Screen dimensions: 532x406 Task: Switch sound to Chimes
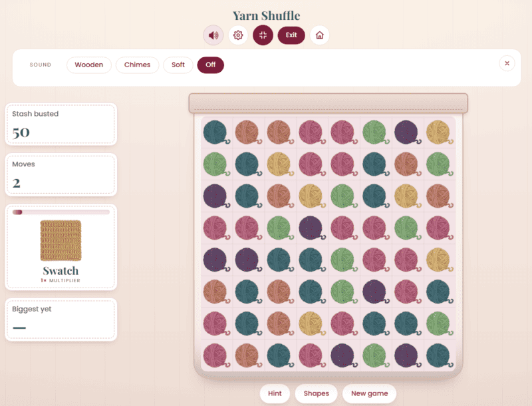[137, 65]
